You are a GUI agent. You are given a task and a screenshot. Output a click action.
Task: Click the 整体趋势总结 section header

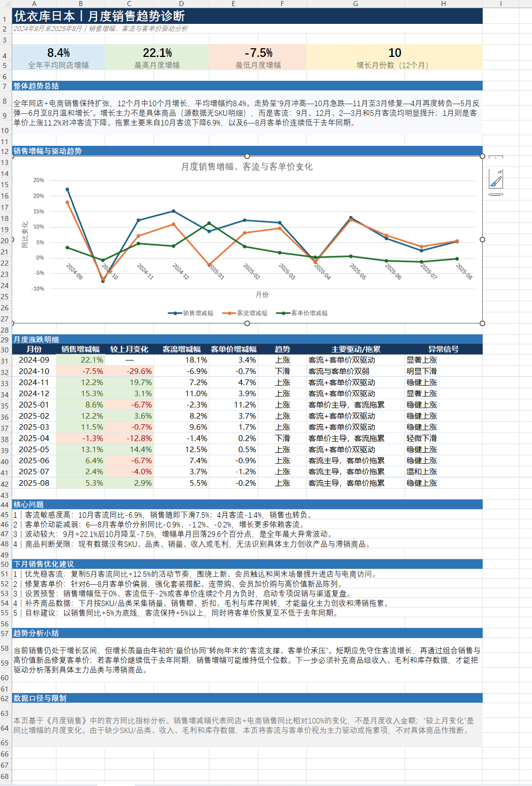pyautogui.click(x=247, y=86)
